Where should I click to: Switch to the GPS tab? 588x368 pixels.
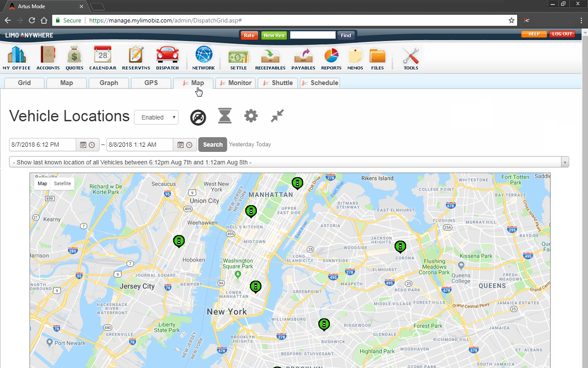click(151, 83)
